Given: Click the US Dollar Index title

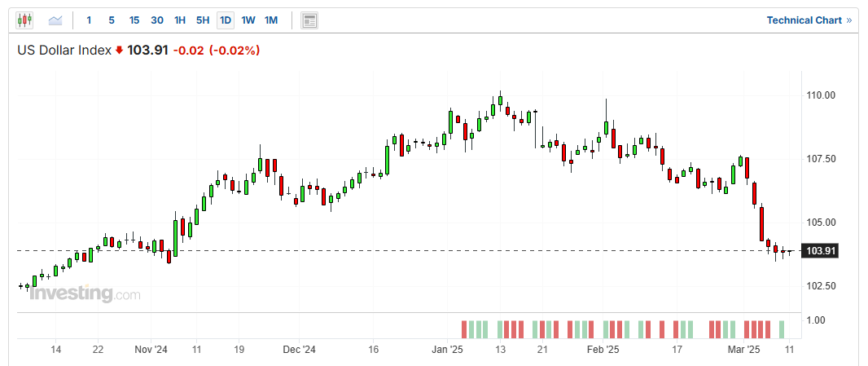Looking at the screenshot, I should click(64, 51).
